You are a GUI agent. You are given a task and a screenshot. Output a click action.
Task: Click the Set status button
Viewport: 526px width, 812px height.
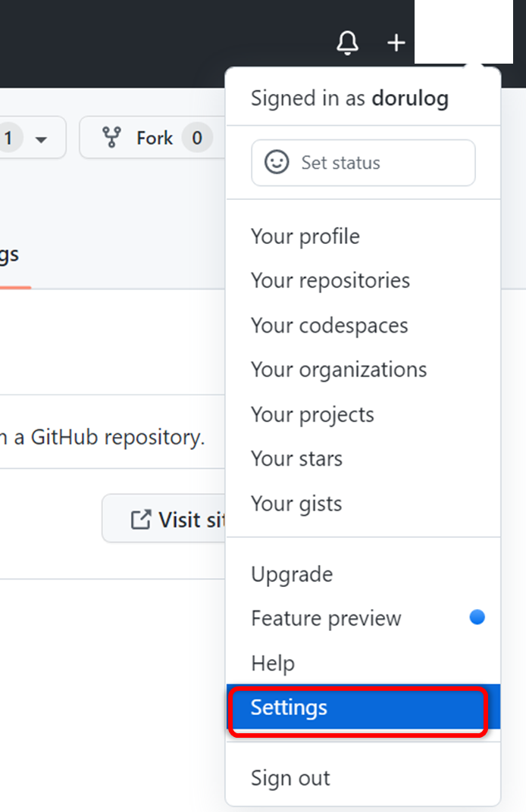click(x=363, y=163)
